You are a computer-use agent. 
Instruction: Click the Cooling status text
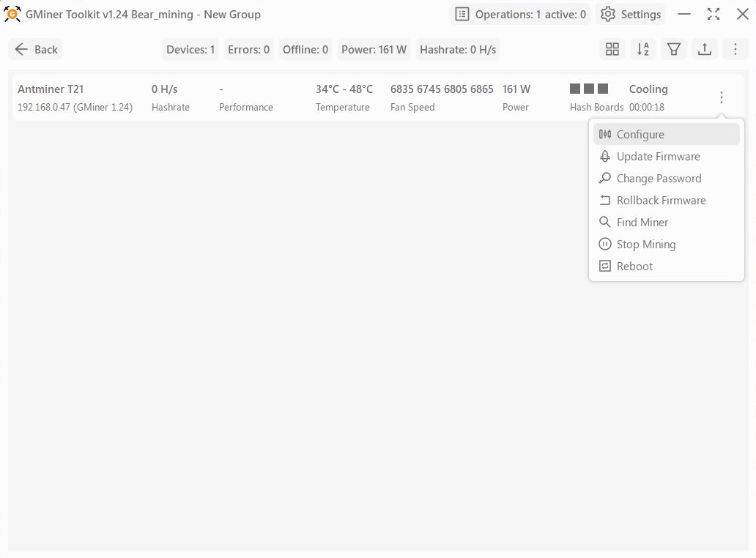pos(648,89)
